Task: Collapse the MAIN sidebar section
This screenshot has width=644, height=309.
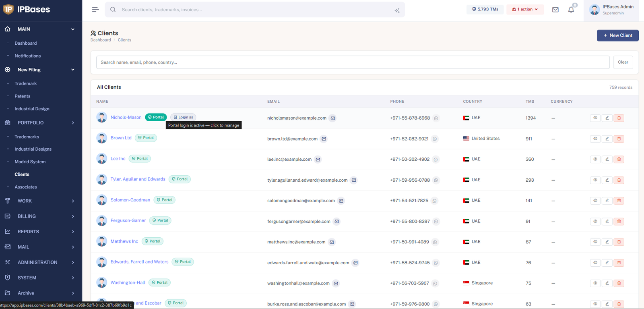Action: [x=41, y=29]
